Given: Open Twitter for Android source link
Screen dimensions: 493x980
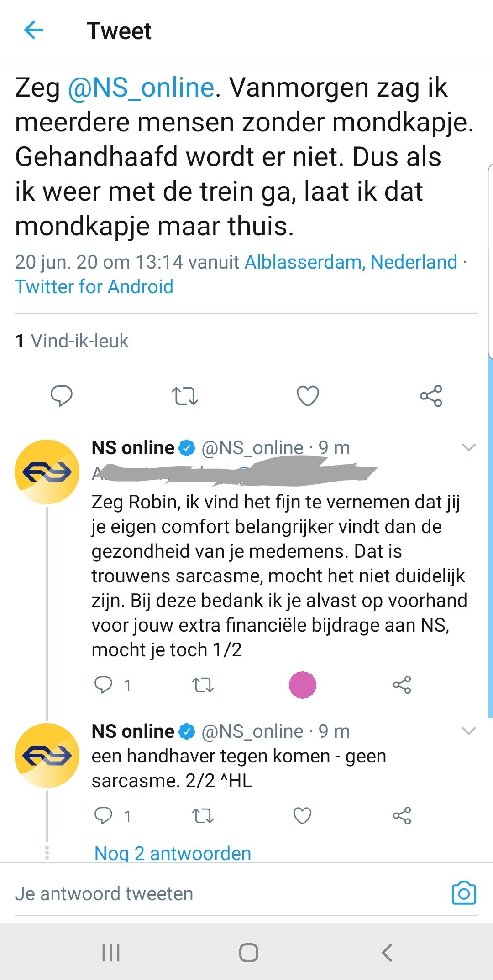Looking at the screenshot, I should (x=94, y=287).
